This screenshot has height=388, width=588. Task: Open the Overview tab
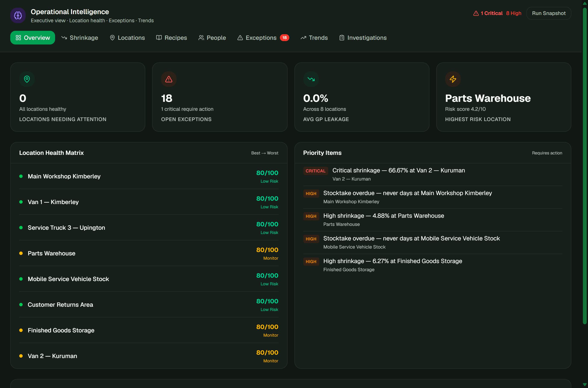tap(33, 38)
